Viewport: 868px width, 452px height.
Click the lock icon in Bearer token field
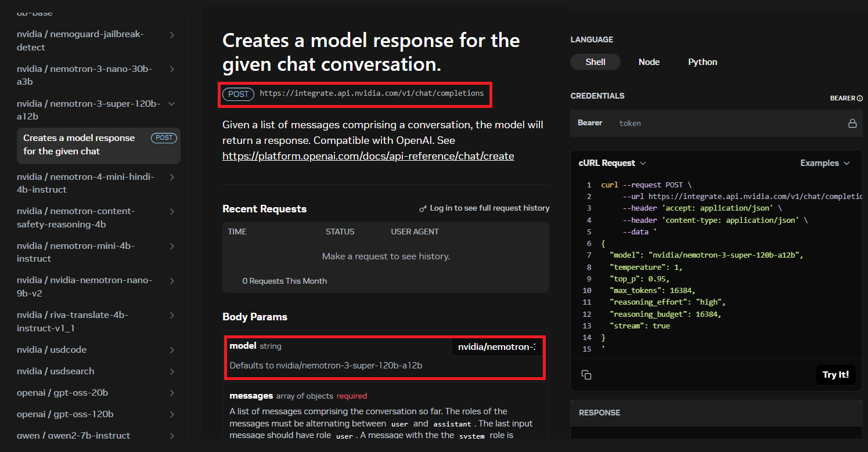(x=852, y=123)
